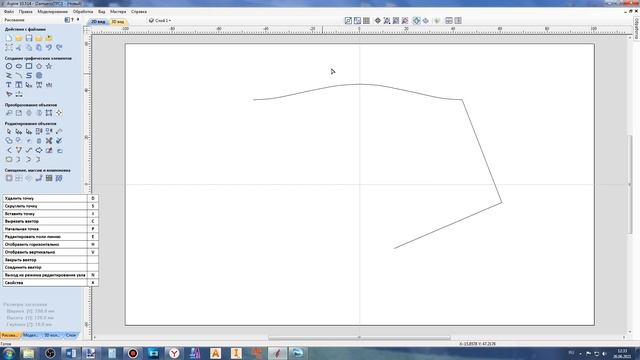The height and width of the screenshot is (360, 640).
Task: Expand the Слой 1 layer dropdown
Action: pos(160,20)
